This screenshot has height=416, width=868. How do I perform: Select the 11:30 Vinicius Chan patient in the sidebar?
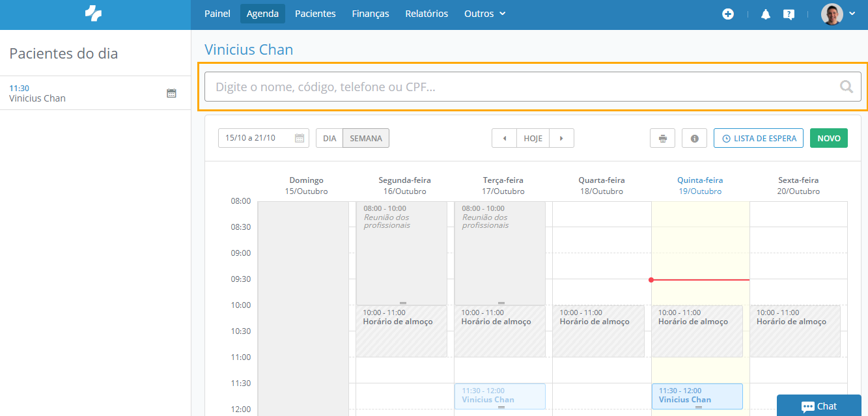coord(95,93)
